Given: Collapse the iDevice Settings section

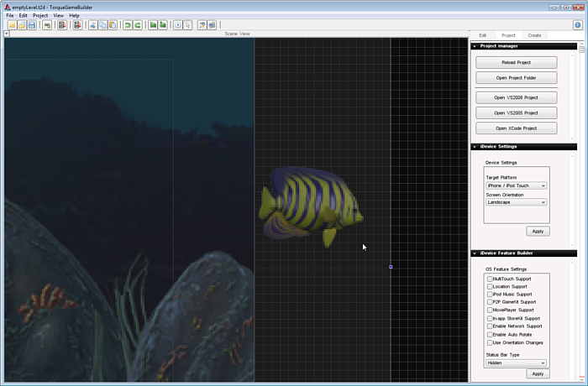Looking at the screenshot, I should (x=475, y=147).
